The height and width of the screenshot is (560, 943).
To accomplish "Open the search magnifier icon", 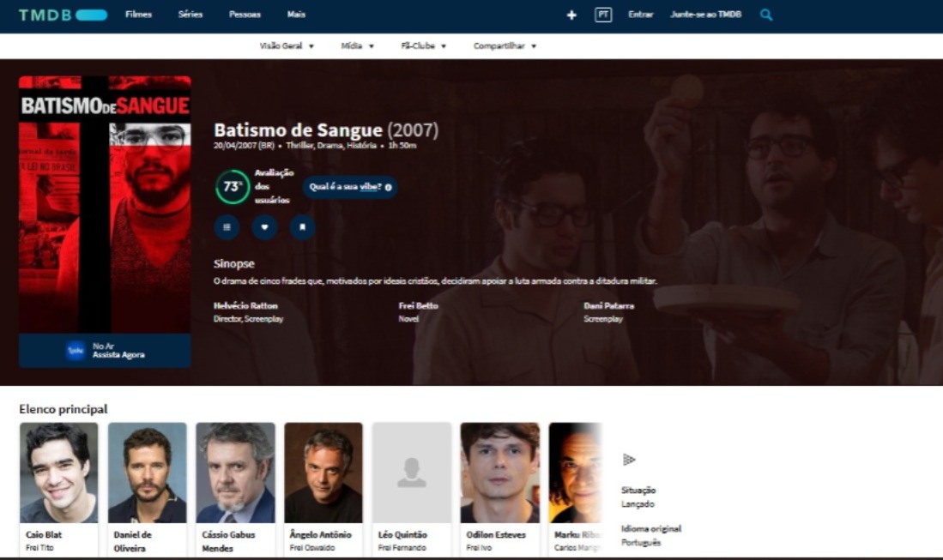I will coord(766,15).
